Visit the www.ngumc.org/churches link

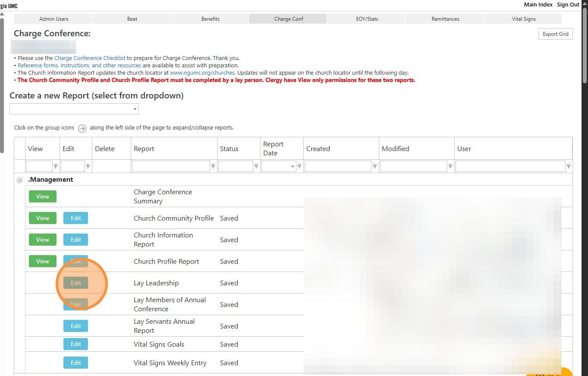pyautogui.click(x=202, y=73)
